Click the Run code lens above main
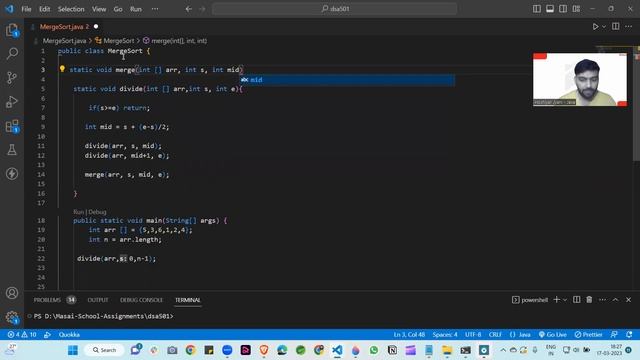The height and width of the screenshot is (360, 640). [x=78, y=212]
